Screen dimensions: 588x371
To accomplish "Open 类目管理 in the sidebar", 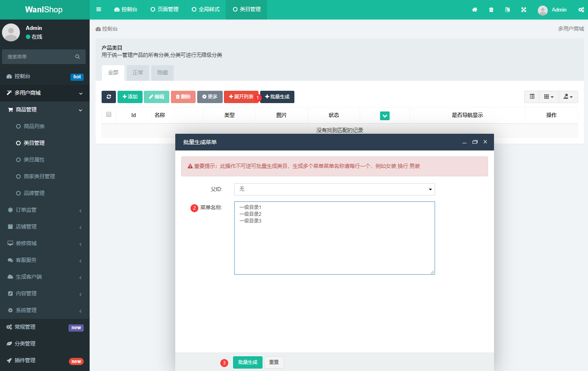I will (x=45, y=143).
